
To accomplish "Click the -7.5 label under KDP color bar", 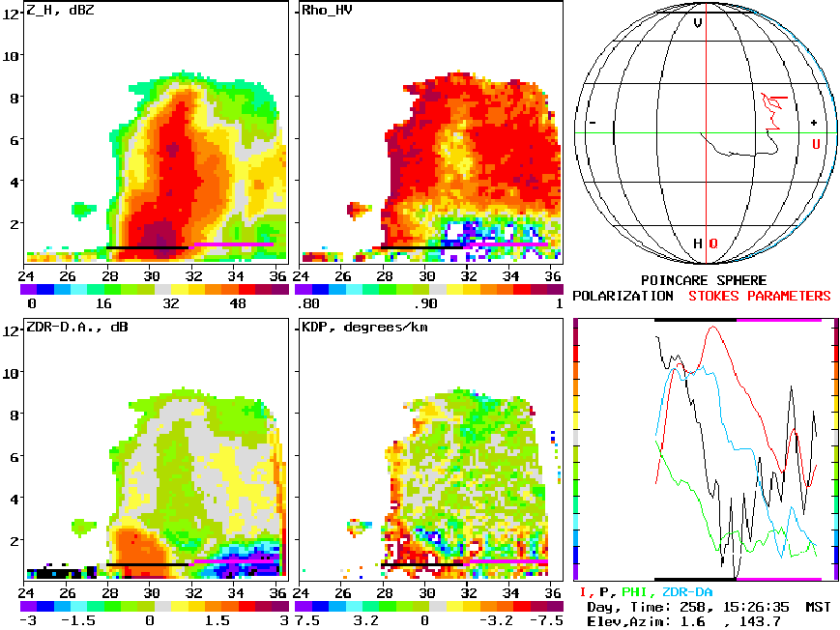I will (x=545, y=620).
